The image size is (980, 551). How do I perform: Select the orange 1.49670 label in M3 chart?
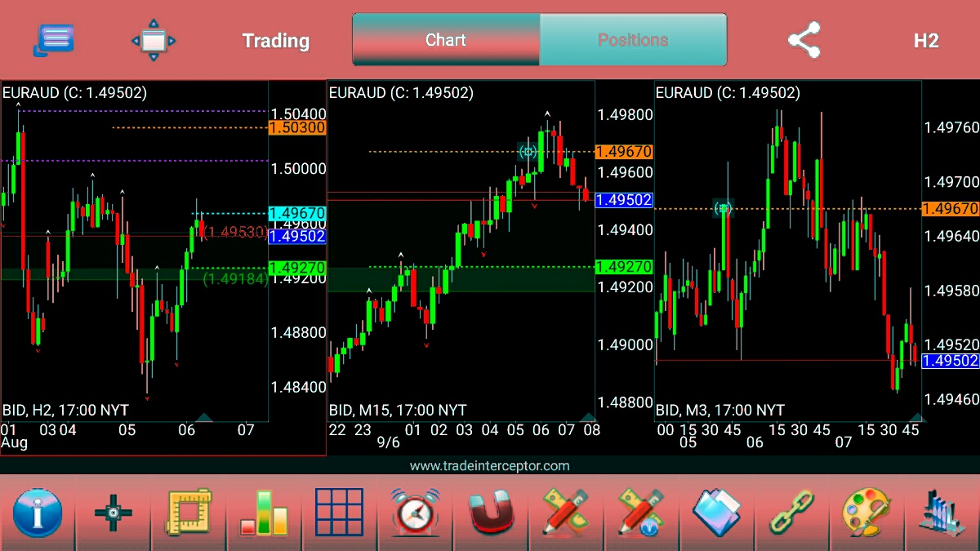coord(951,209)
